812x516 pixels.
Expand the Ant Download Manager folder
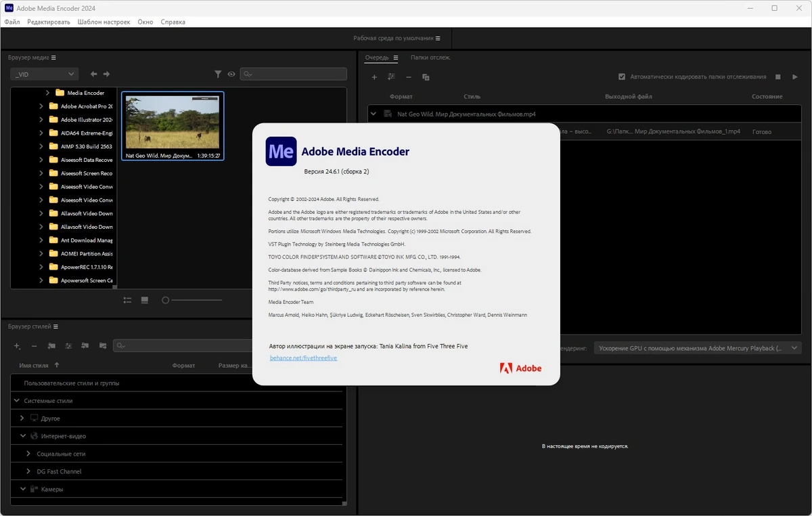[x=41, y=240]
